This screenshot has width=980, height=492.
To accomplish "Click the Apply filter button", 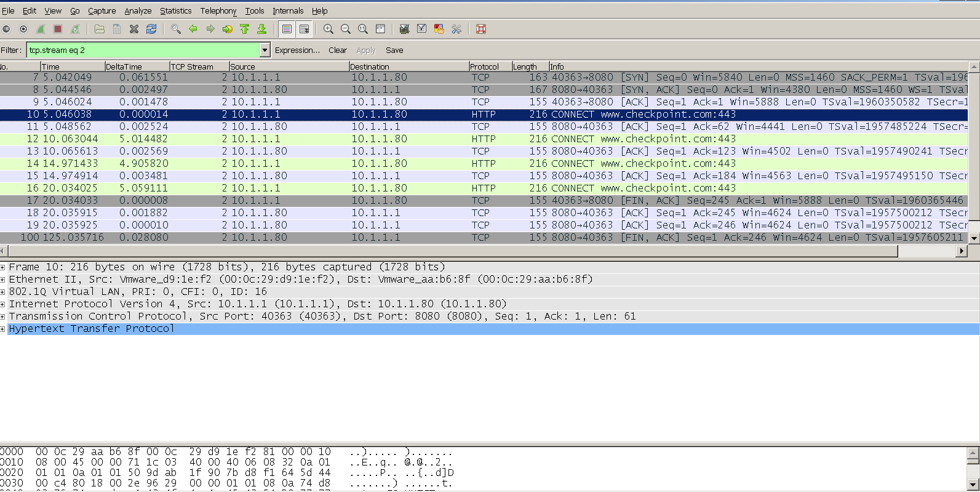I will [365, 50].
